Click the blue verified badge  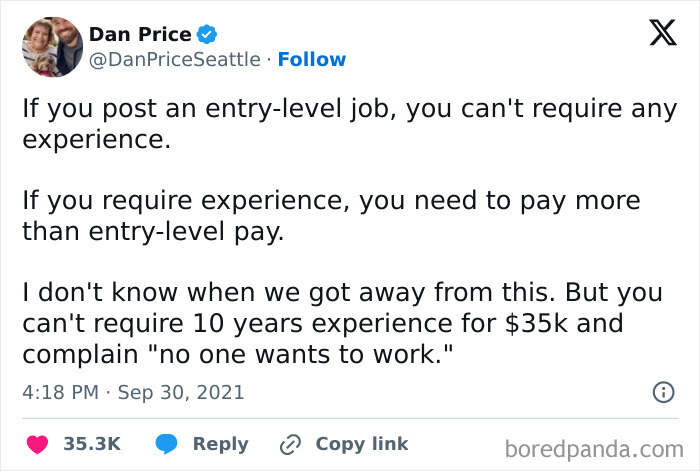pyautogui.click(x=207, y=34)
